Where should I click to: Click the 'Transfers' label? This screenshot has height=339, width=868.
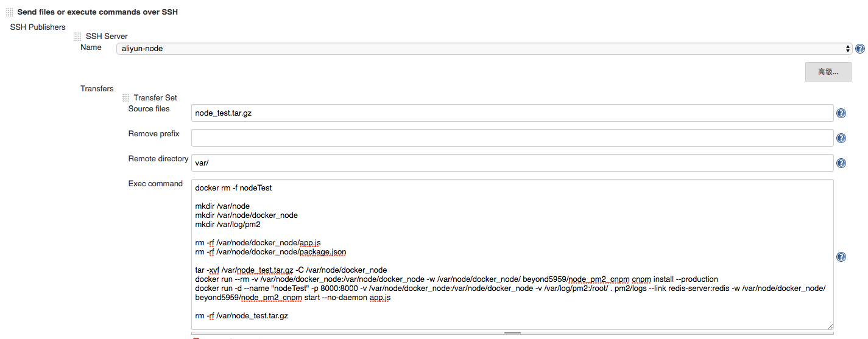pyautogui.click(x=97, y=88)
